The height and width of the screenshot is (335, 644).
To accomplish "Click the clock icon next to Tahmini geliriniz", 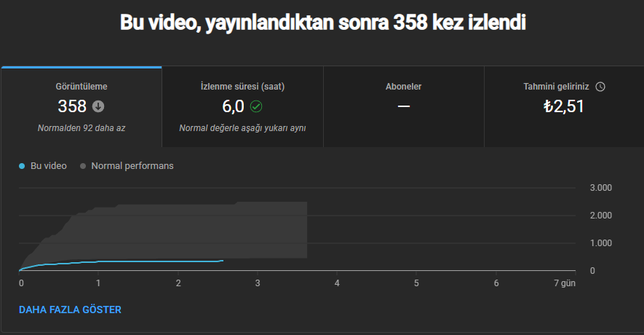I will click(600, 87).
